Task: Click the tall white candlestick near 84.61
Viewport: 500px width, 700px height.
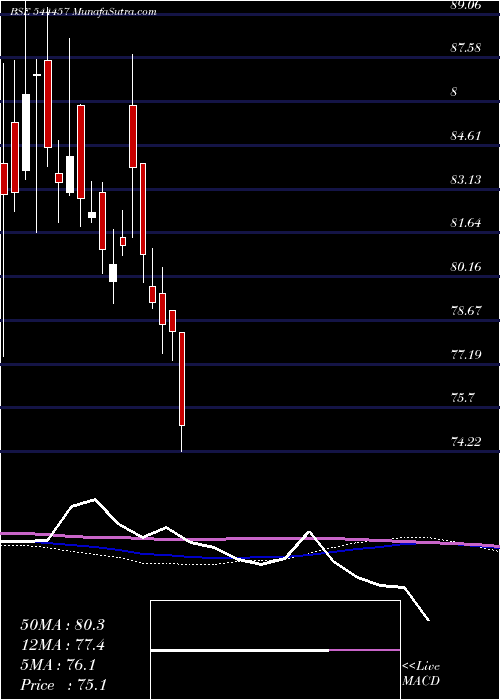Action: [26, 133]
